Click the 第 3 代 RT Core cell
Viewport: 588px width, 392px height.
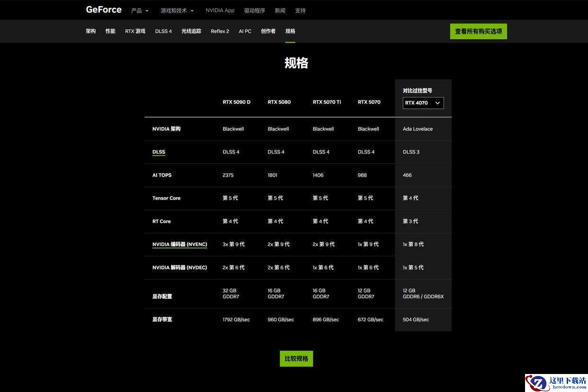pyautogui.click(x=410, y=222)
